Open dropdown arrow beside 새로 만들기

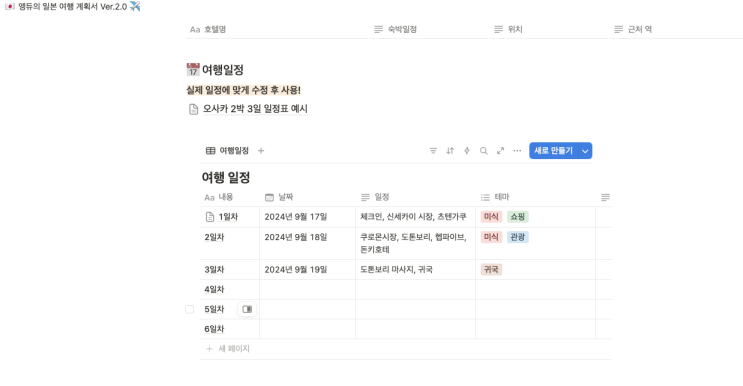[585, 151]
